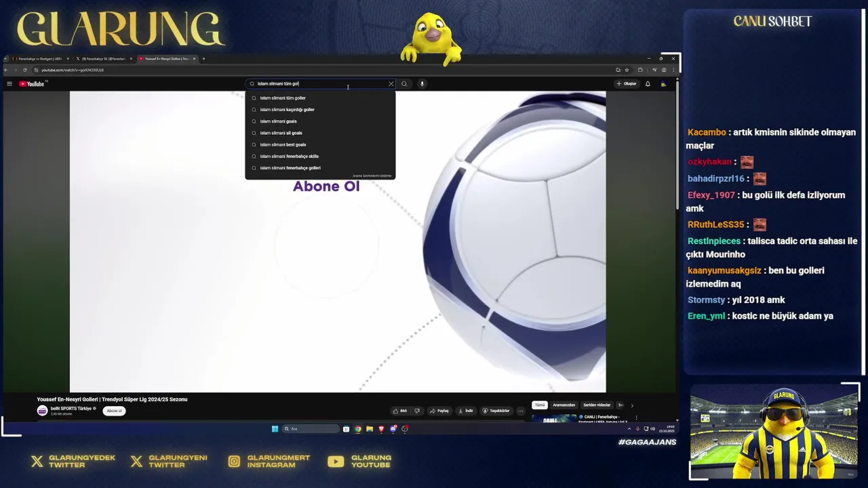Select the Aramanızdan filter chip
The image size is (868, 488).
564,405
